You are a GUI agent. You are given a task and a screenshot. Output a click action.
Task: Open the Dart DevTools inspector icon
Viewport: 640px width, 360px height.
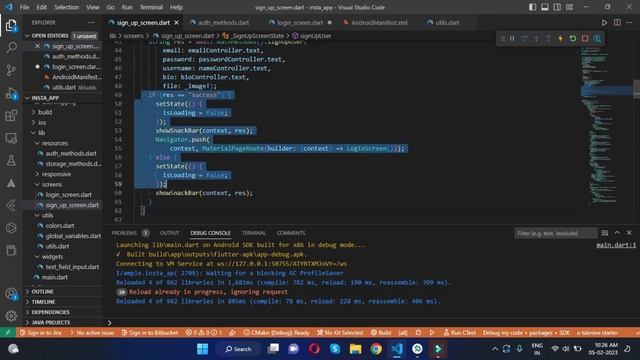coord(597,38)
